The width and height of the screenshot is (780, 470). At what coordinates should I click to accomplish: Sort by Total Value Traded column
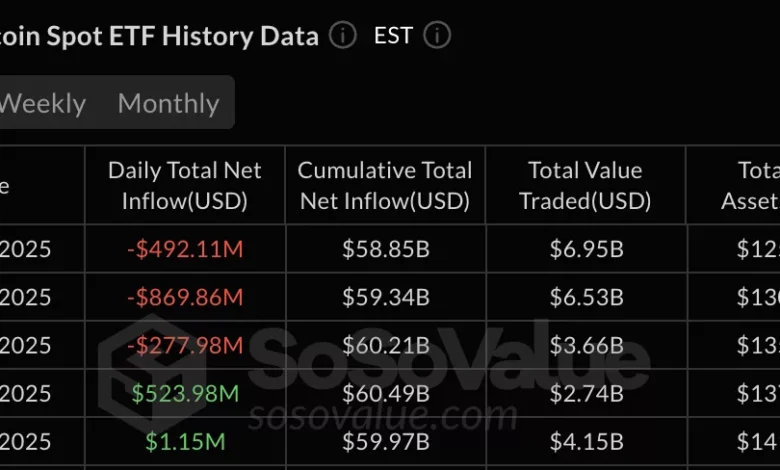(586, 185)
